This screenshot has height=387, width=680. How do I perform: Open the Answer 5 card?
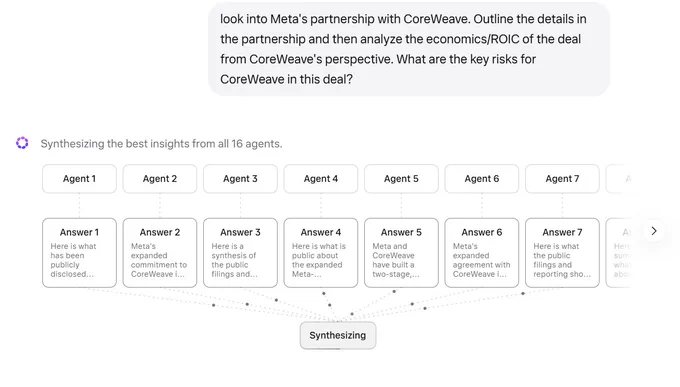[401, 253]
